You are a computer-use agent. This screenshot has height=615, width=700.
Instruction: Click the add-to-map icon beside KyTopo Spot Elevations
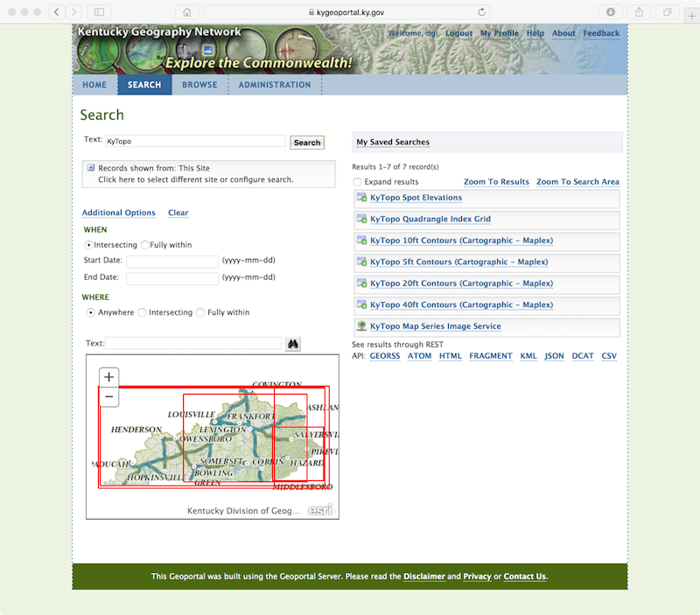[361, 197]
